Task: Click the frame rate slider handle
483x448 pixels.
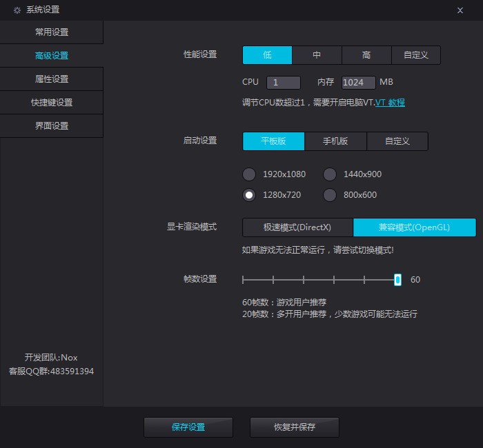Action: tap(397, 280)
